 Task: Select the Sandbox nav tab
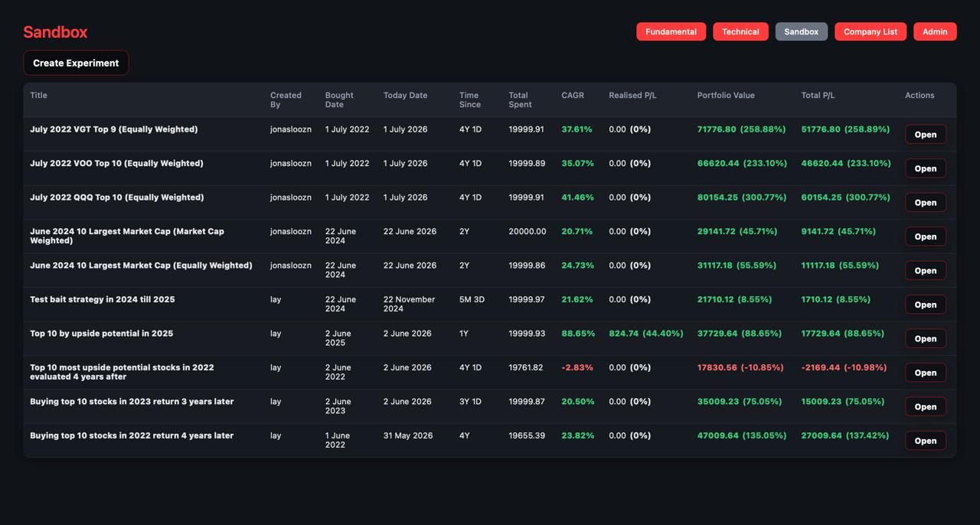click(x=801, y=31)
